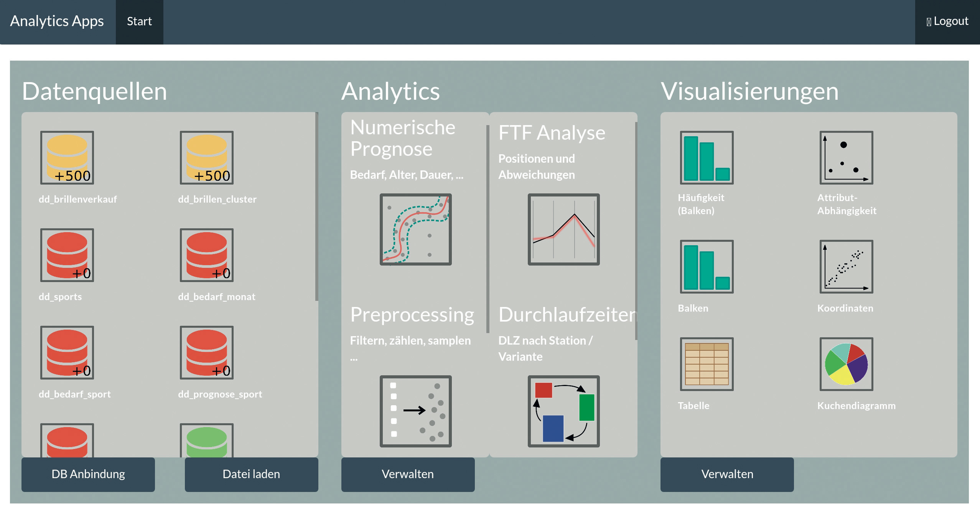Open the dd_brillenverkauf database icon
The height and width of the screenshot is (505, 980).
[x=67, y=158]
